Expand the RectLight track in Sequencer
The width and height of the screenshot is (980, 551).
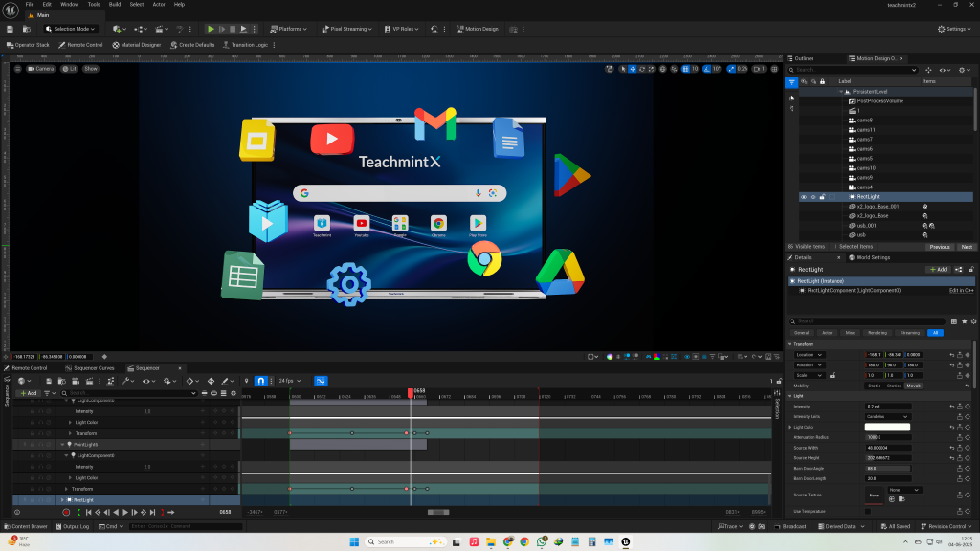[62, 500]
